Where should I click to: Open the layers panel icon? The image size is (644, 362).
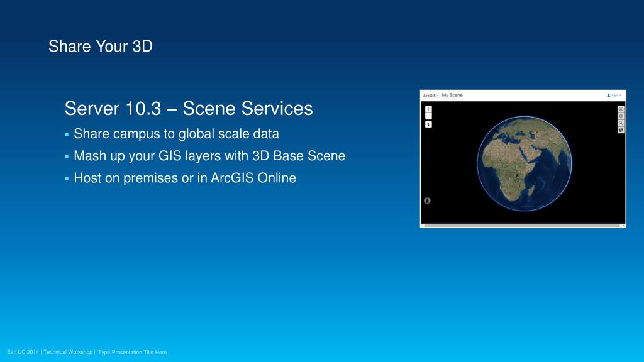click(x=621, y=109)
